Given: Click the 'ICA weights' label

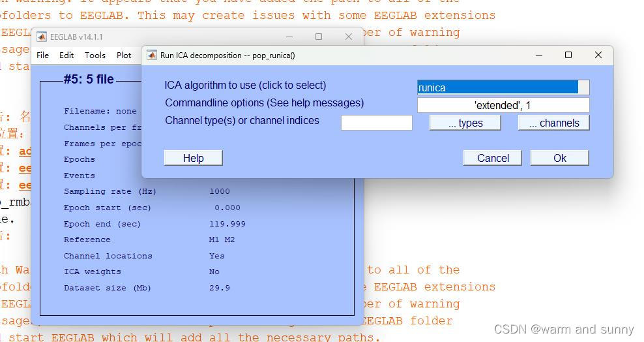Looking at the screenshot, I should [93, 272].
